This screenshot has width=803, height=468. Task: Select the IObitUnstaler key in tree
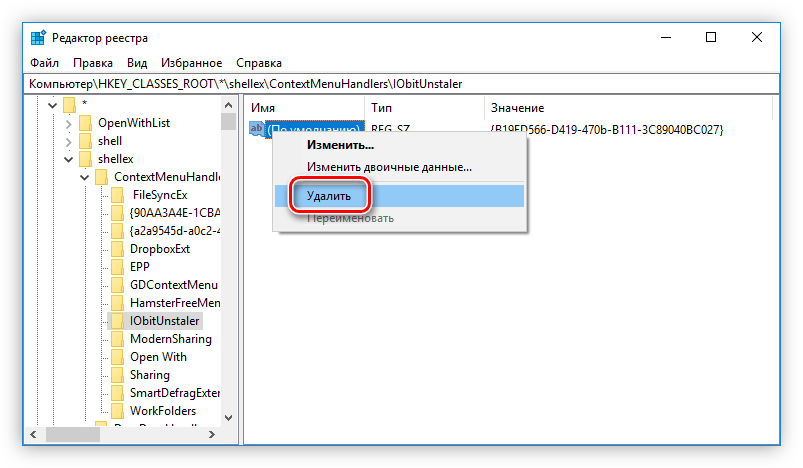tap(165, 321)
